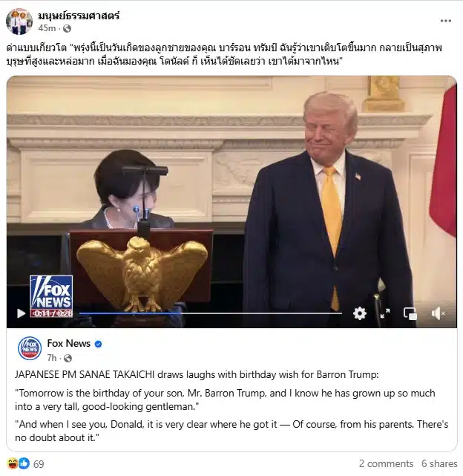The height and width of the screenshot is (476, 463).
Task: Enable picture-in-picture mini player icon
Action: [x=410, y=313]
